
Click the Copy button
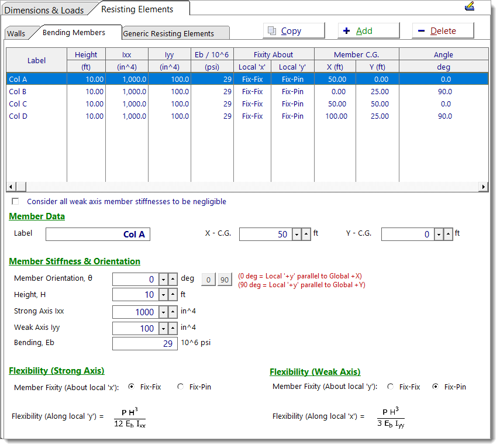(294, 30)
